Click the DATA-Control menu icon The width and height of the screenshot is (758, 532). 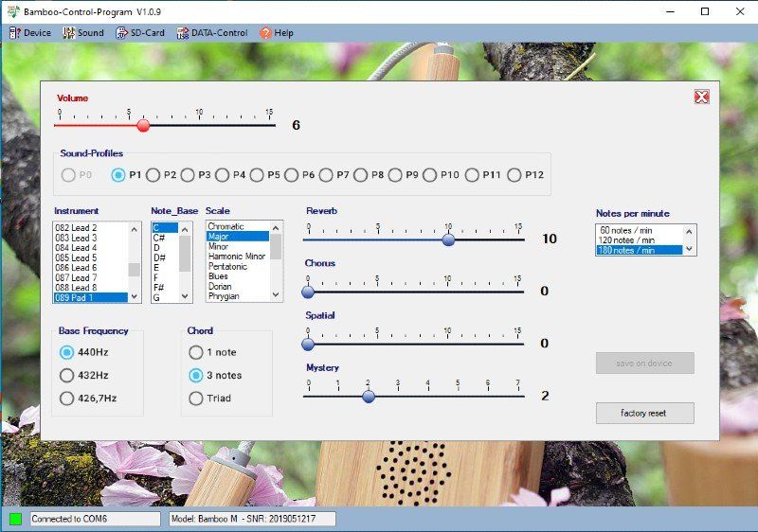(182, 33)
